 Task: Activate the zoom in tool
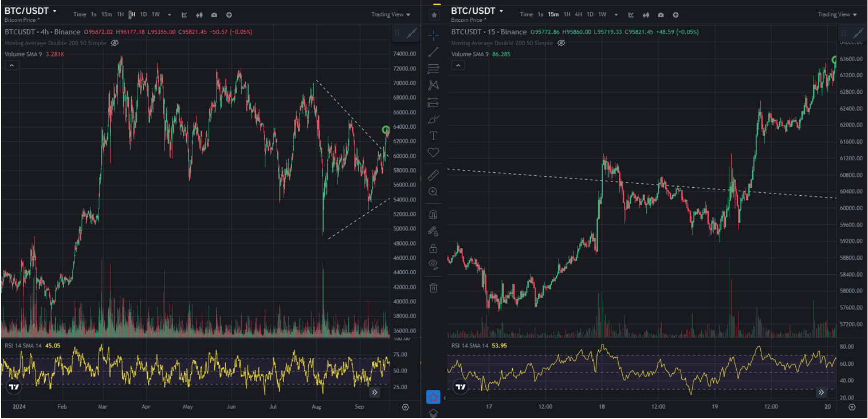[x=433, y=192]
